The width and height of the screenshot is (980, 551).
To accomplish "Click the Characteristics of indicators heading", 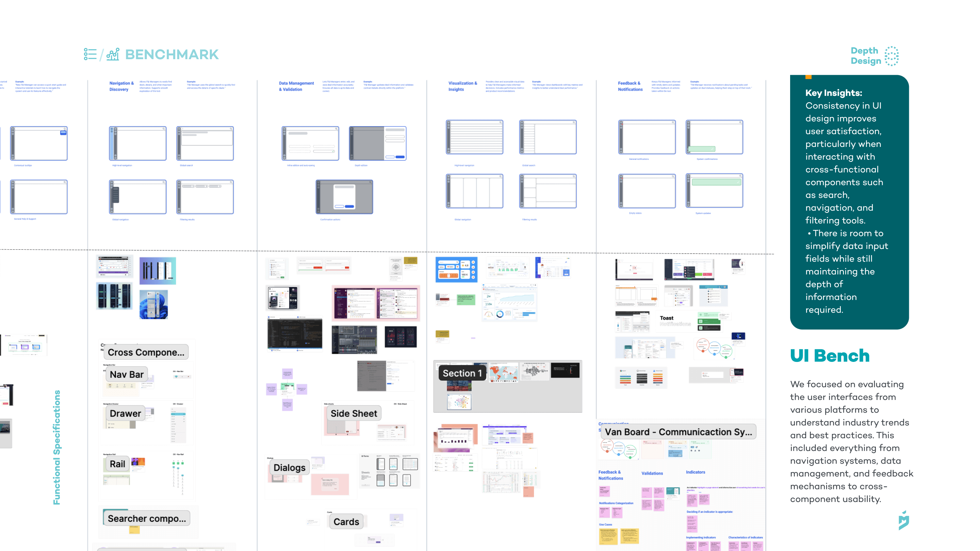I will pyautogui.click(x=745, y=537).
